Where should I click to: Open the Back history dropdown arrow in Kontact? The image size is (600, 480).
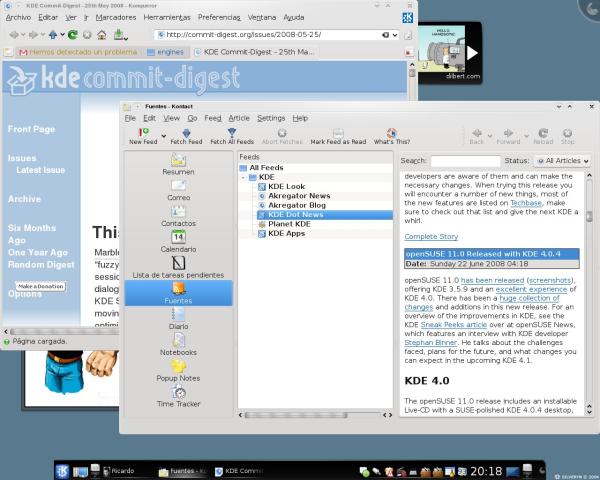tap(490, 136)
